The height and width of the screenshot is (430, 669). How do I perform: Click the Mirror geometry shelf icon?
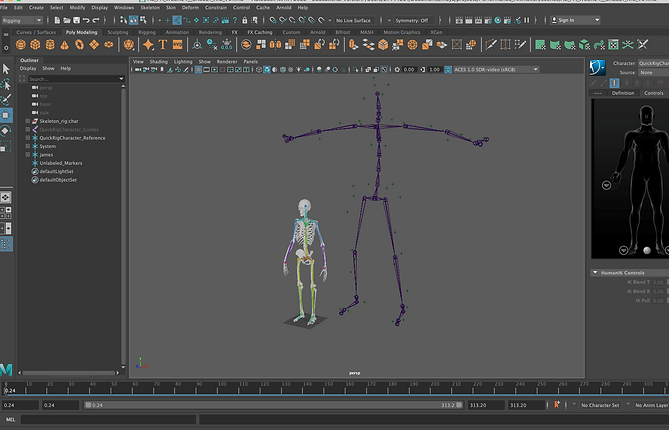(x=275, y=44)
